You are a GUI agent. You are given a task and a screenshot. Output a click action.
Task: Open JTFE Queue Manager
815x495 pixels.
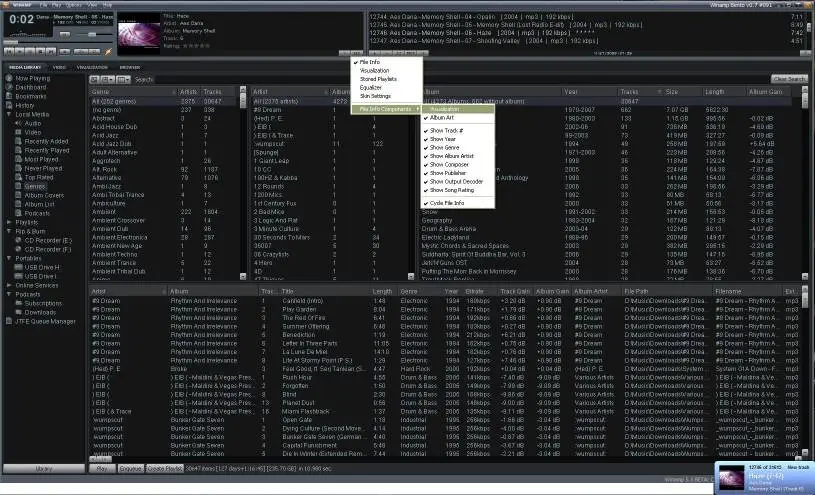coord(45,321)
